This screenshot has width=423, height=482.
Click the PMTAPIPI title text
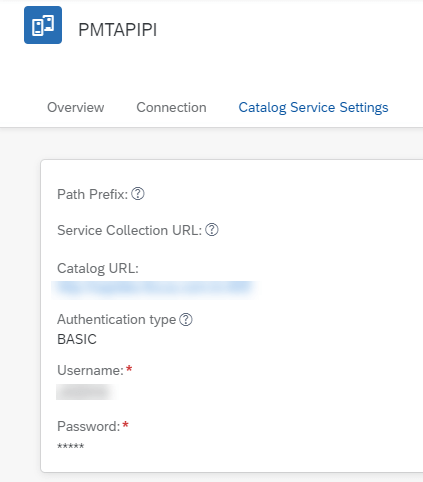point(117,30)
